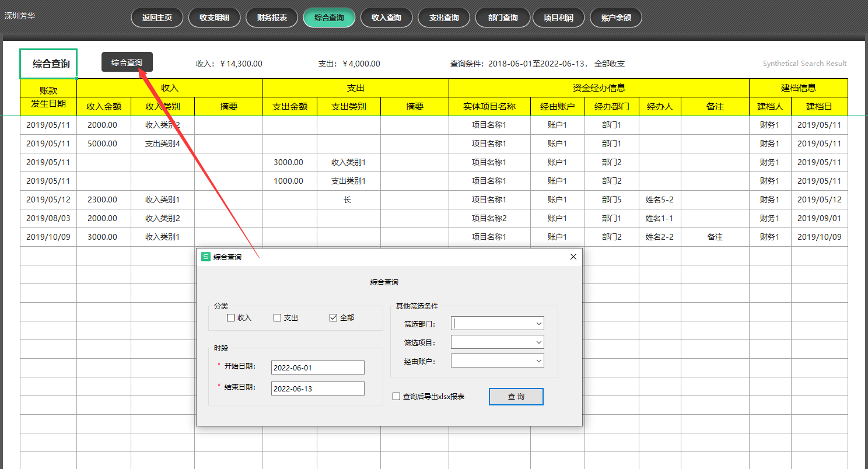Click the 2300.00 income amount cell
This screenshot has width=868, height=469.
(104, 199)
